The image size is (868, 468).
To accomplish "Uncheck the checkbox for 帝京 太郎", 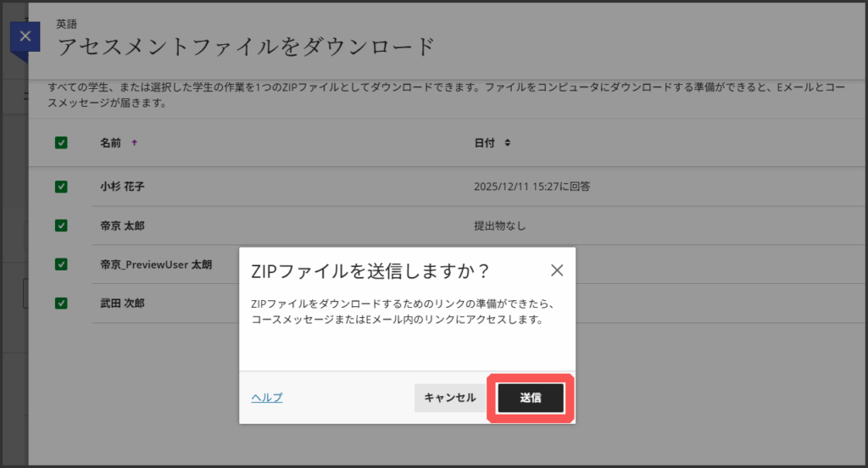I will click(x=61, y=226).
